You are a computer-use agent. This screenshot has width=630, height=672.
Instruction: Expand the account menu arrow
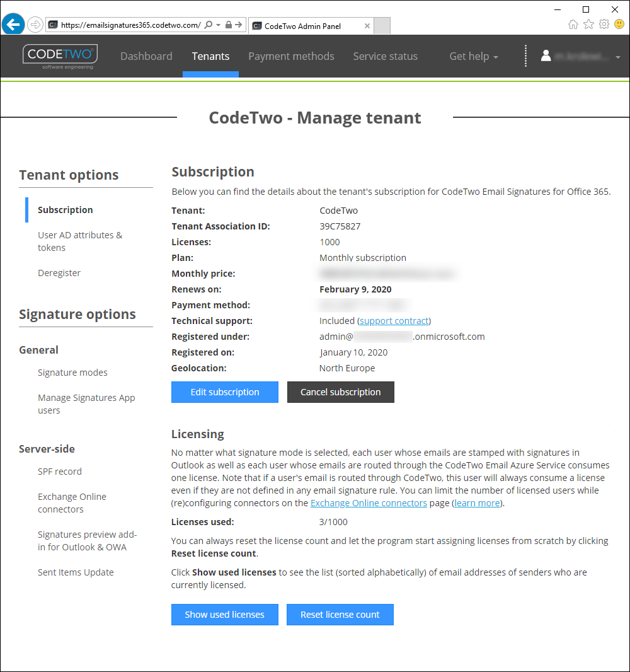point(618,55)
